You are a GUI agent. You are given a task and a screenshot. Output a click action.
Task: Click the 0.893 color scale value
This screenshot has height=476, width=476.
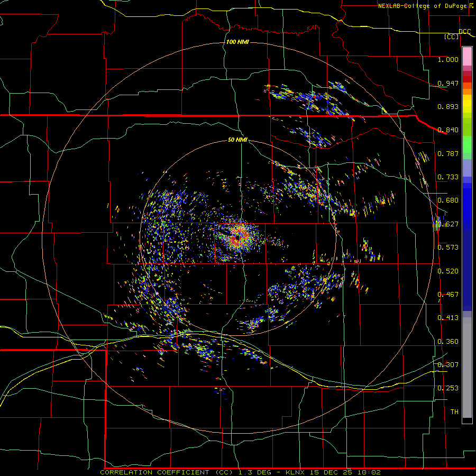point(448,106)
